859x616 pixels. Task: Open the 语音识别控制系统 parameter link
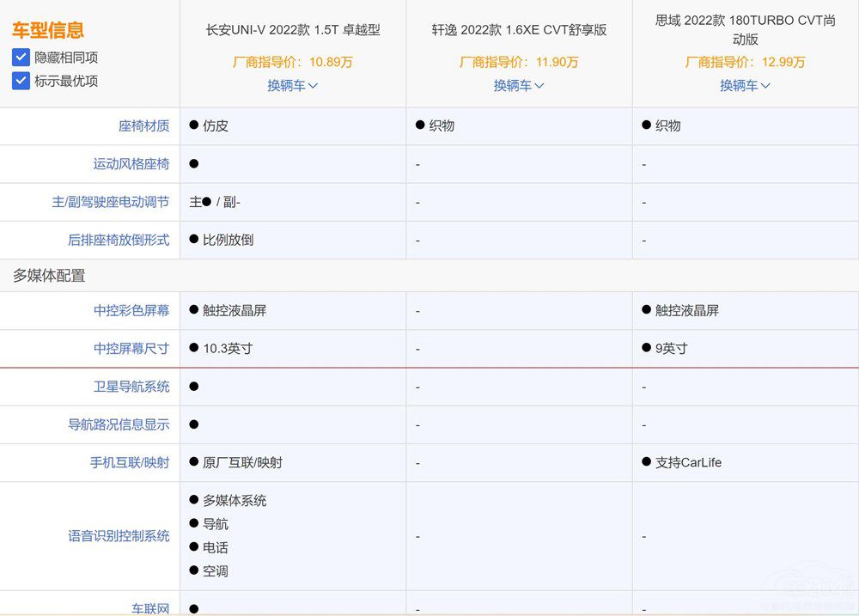click(x=119, y=535)
